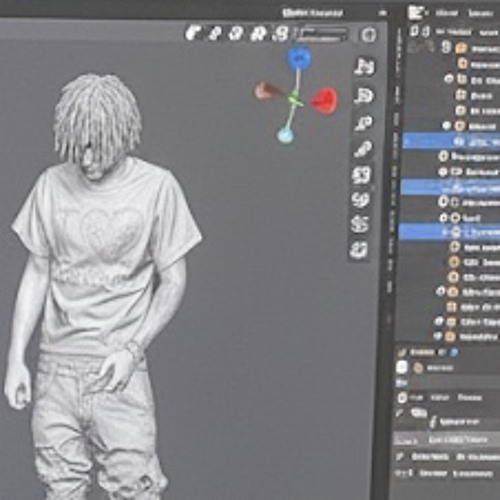Click the light-blue negative axis gizmo ball
Screen dimensions: 500x500
click(285, 135)
